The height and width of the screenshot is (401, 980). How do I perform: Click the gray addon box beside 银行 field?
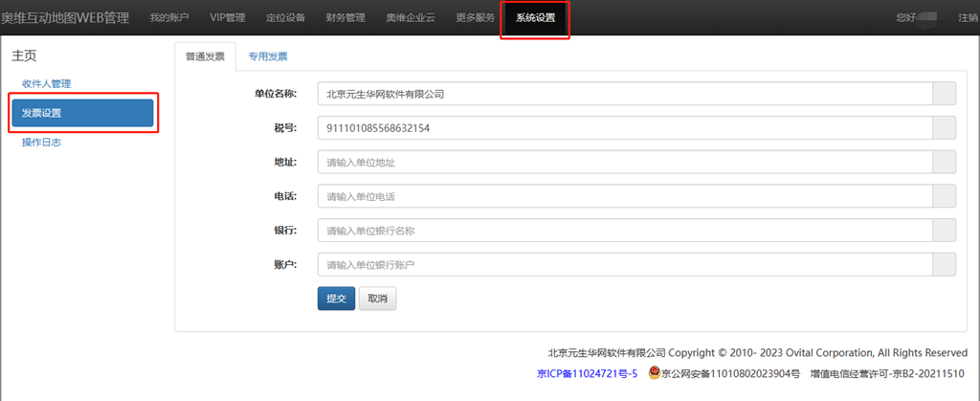coord(944,231)
